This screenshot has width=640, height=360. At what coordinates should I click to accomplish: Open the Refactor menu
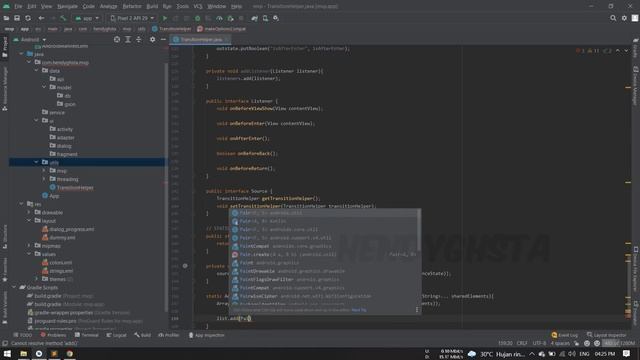click(132, 6)
